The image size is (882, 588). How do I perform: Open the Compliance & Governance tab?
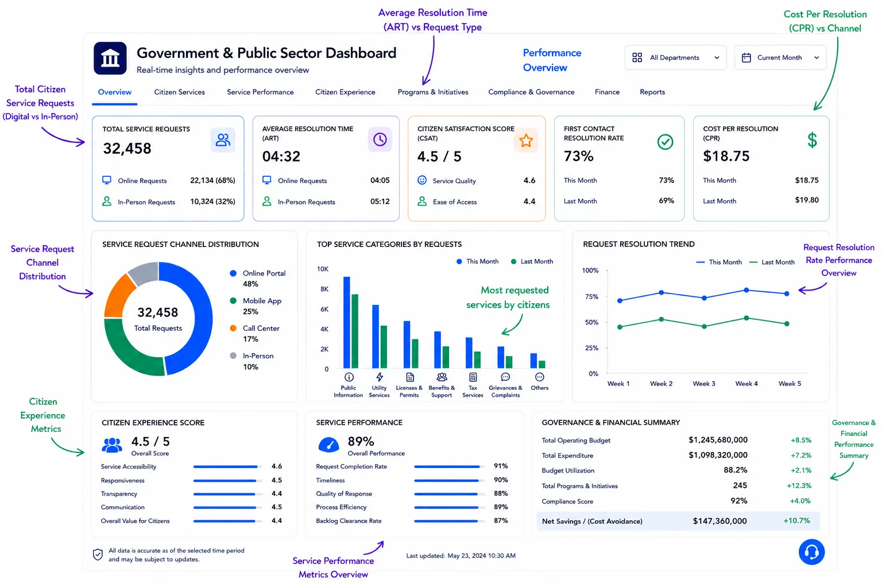[x=531, y=92]
